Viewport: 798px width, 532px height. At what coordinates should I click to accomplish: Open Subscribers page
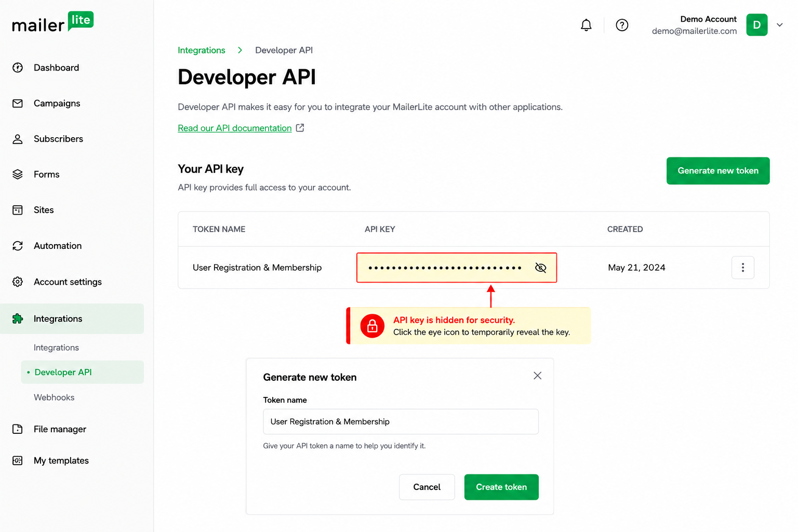[x=58, y=139]
